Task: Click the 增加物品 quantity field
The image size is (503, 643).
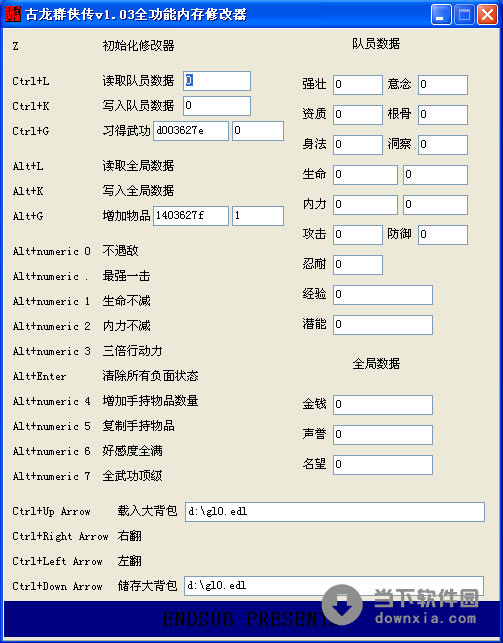Action: [x=258, y=216]
